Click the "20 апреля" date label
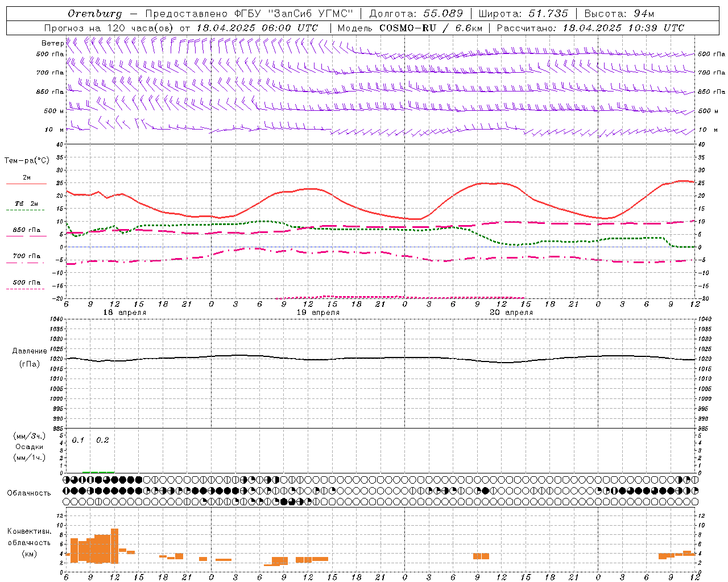This screenshot has width=728, height=582. click(x=511, y=313)
